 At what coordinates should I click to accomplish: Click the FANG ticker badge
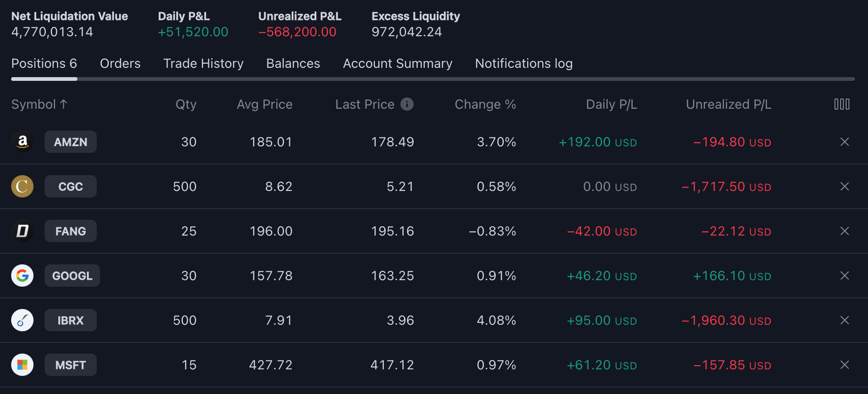point(71,231)
